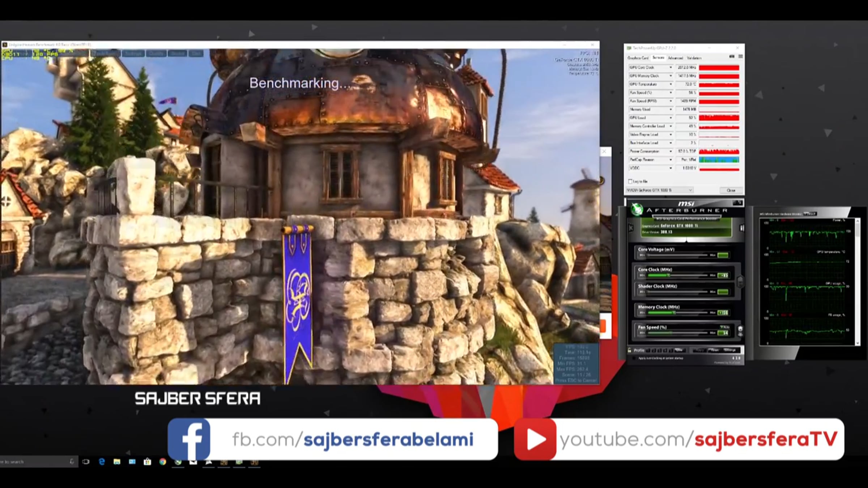Click the Afterburner Settings button
The image size is (868, 488).
[x=730, y=350]
